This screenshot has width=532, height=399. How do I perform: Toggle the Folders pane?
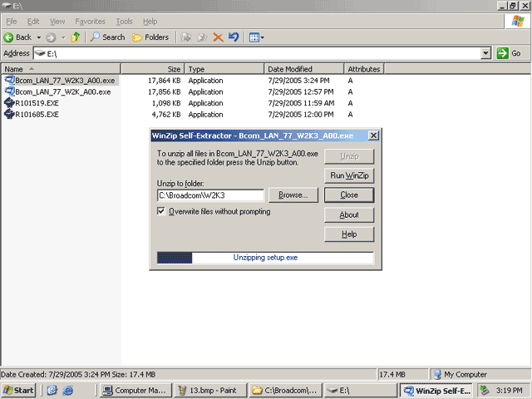pos(150,37)
